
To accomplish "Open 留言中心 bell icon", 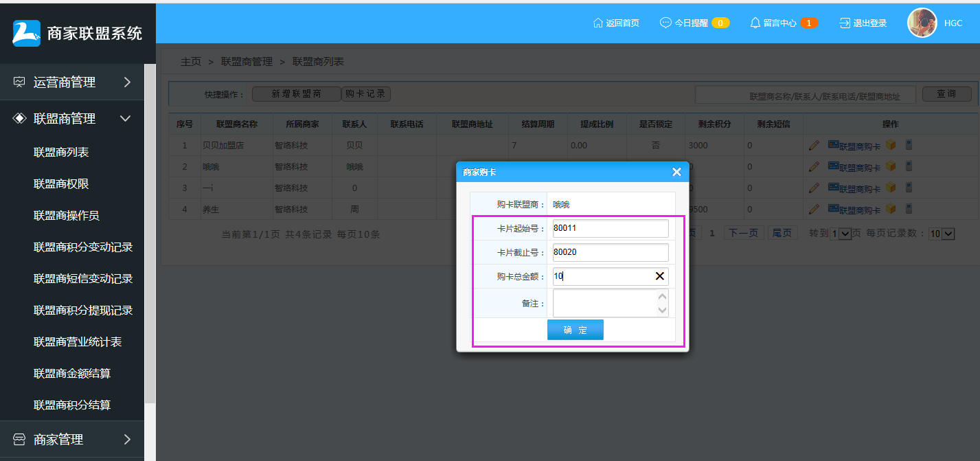I will (755, 23).
